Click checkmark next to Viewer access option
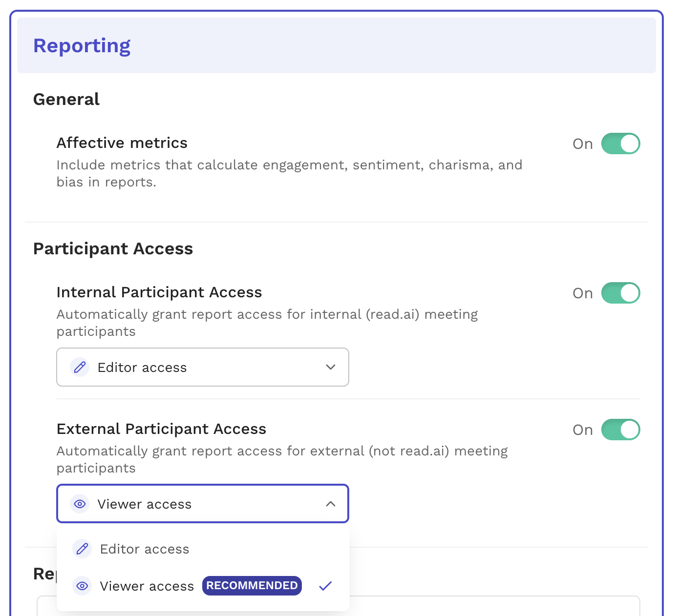Image resolution: width=677 pixels, height=616 pixels. point(325,586)
